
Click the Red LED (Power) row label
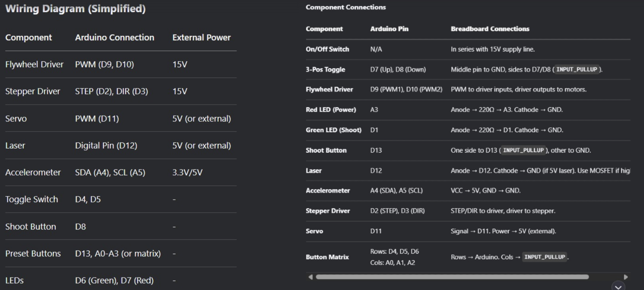331,110
